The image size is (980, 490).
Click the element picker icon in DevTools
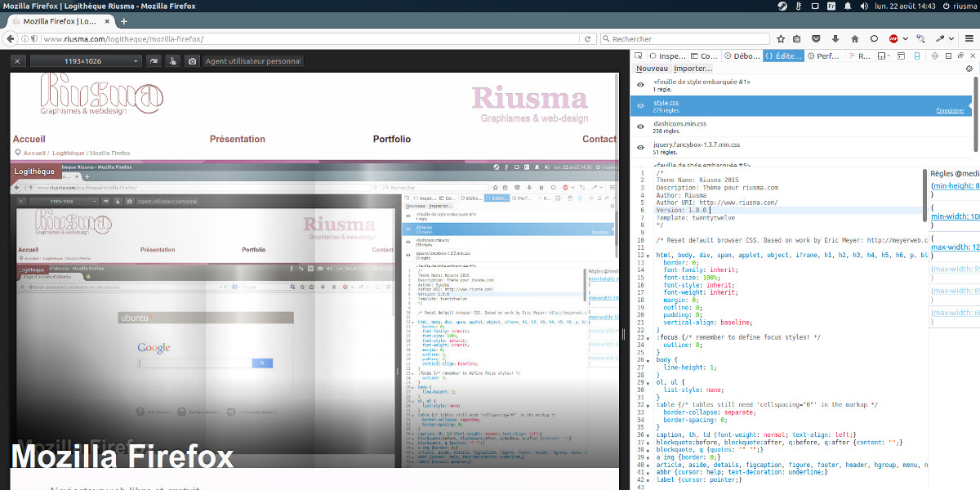pos(637,56)
